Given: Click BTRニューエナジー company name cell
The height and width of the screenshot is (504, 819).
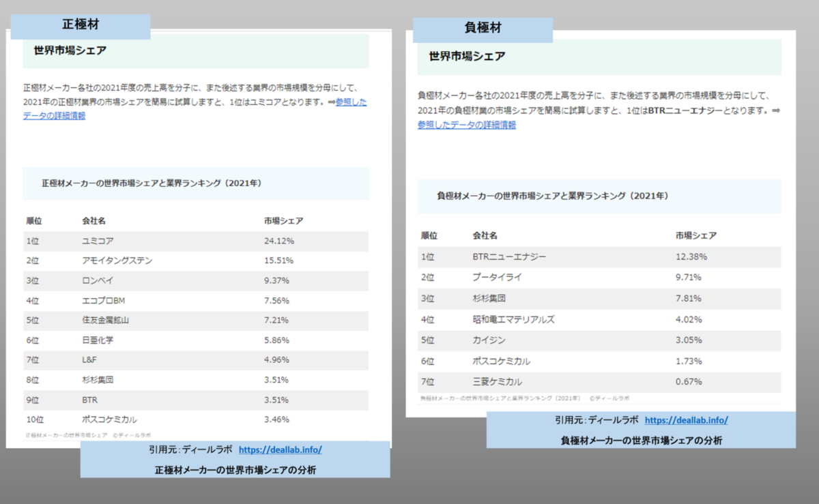Looking at the screenshot, I should 510,257.
